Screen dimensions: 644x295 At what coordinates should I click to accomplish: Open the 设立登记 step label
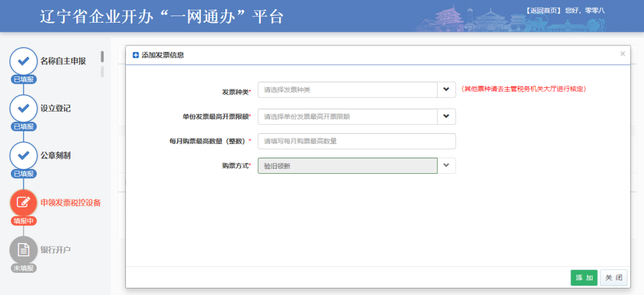coord(55,109)
